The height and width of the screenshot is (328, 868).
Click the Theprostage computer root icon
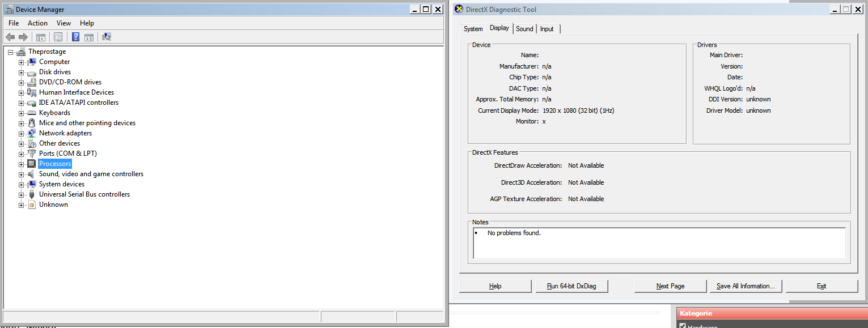coord(22,52)
